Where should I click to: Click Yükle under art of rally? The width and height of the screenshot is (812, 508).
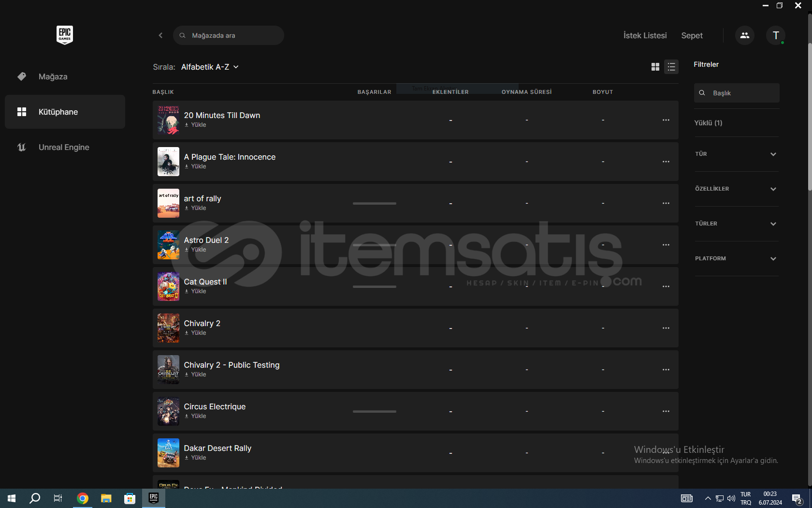point(195,208)
